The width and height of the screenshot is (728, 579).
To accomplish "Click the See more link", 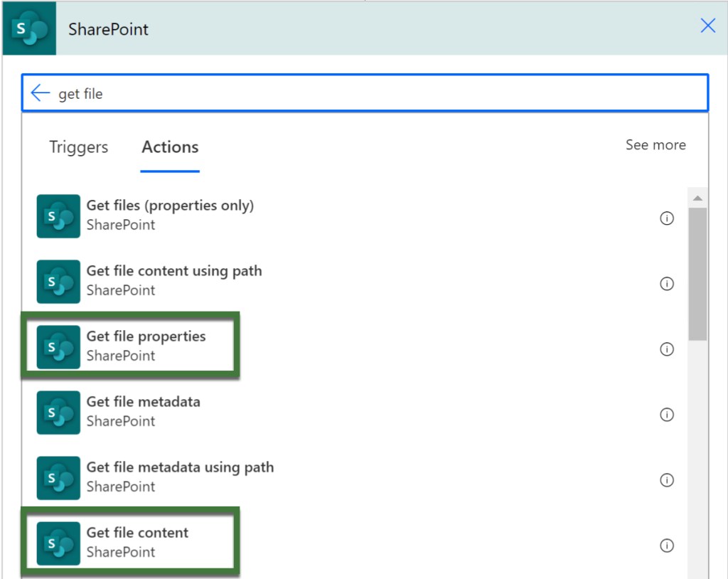I will [655, 145].
